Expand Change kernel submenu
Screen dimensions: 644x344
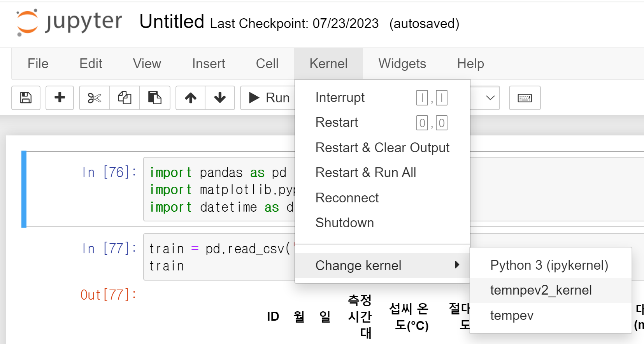click(x=383, y=265)
